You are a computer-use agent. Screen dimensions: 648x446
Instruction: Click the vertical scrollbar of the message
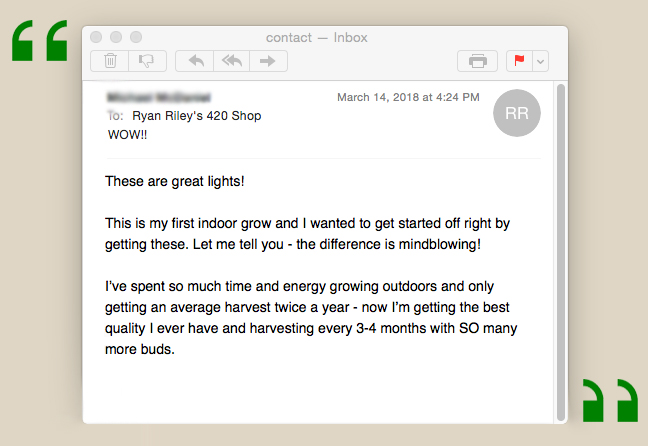click(x=561, y=250)
